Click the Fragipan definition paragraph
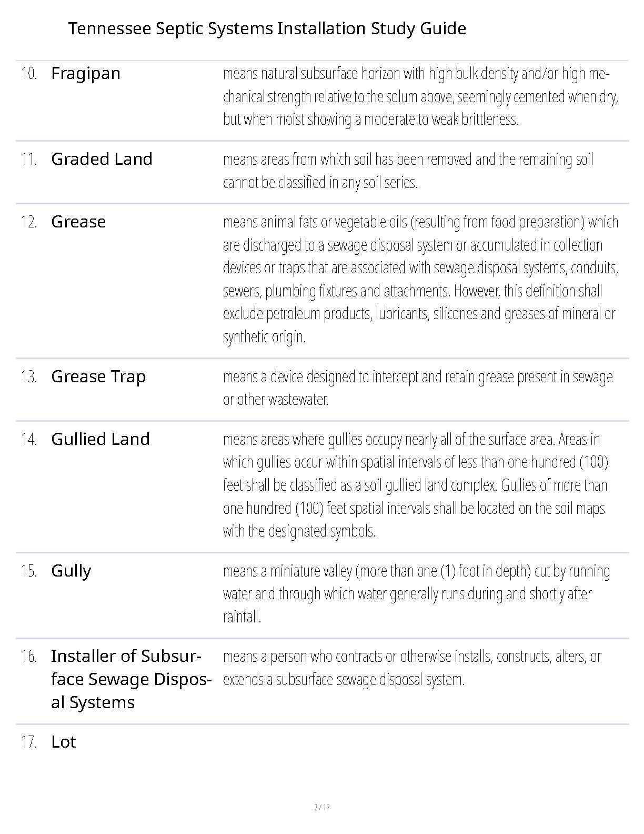The image size is (644, 834). click(420, 96)
